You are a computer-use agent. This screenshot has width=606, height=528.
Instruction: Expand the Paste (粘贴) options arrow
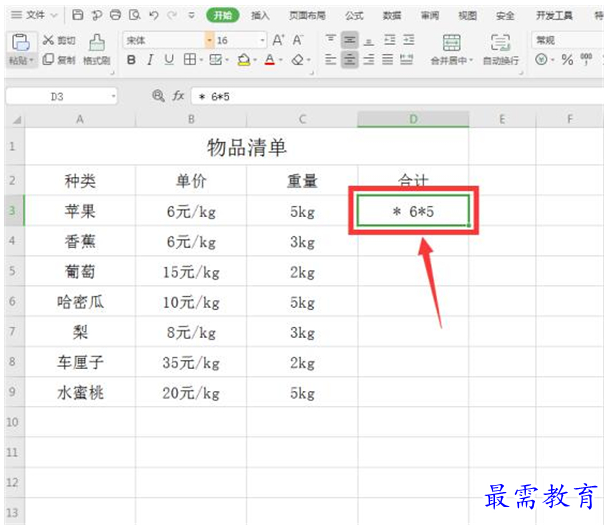click(x=31, y=60)
